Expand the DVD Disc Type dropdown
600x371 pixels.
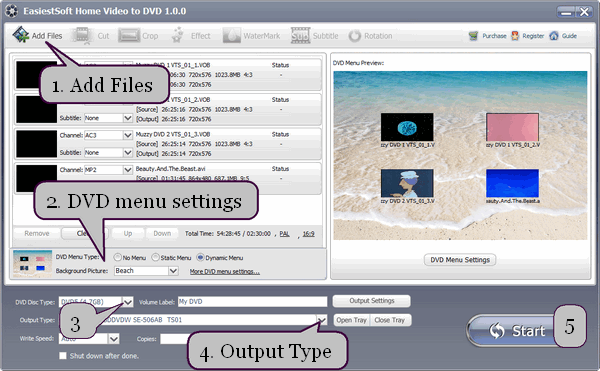click(128, 302)
